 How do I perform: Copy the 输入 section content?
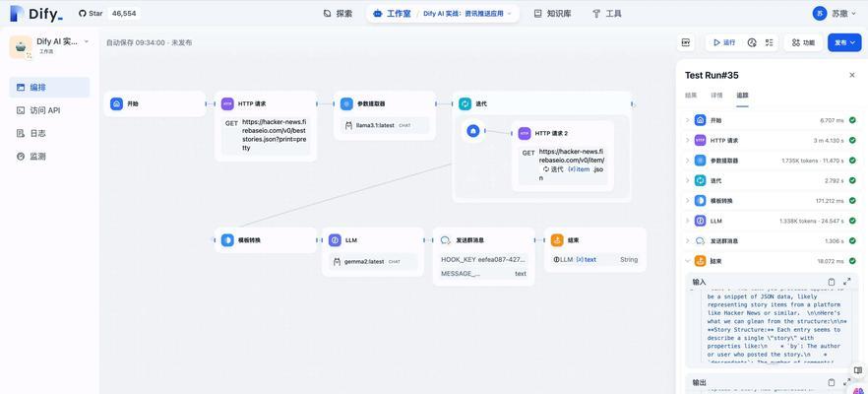pyautogui.click(x=832, y=282)
